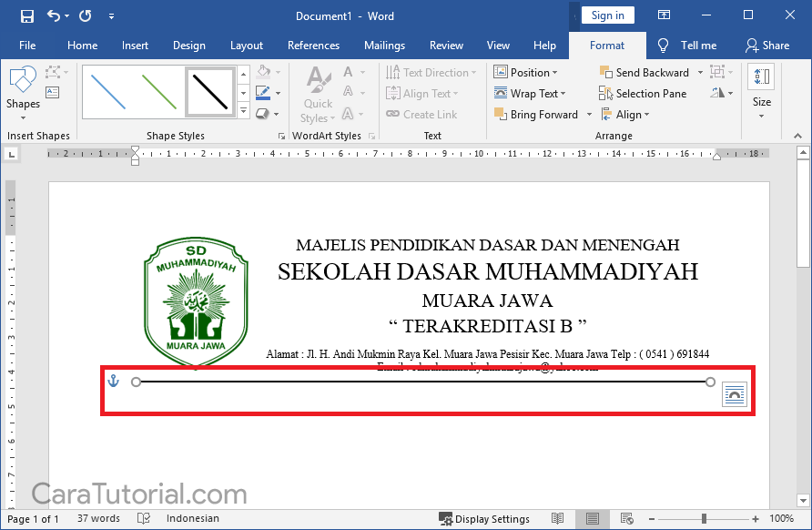Click the Rotate objects icon
Screen dimensions: 812x530
click(717, 93)
